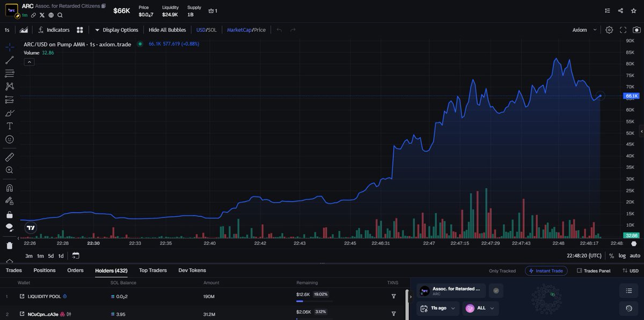Select the 1d time range
Screen dimensions: 644x320
pyautogui.click(x=61, y=256)
